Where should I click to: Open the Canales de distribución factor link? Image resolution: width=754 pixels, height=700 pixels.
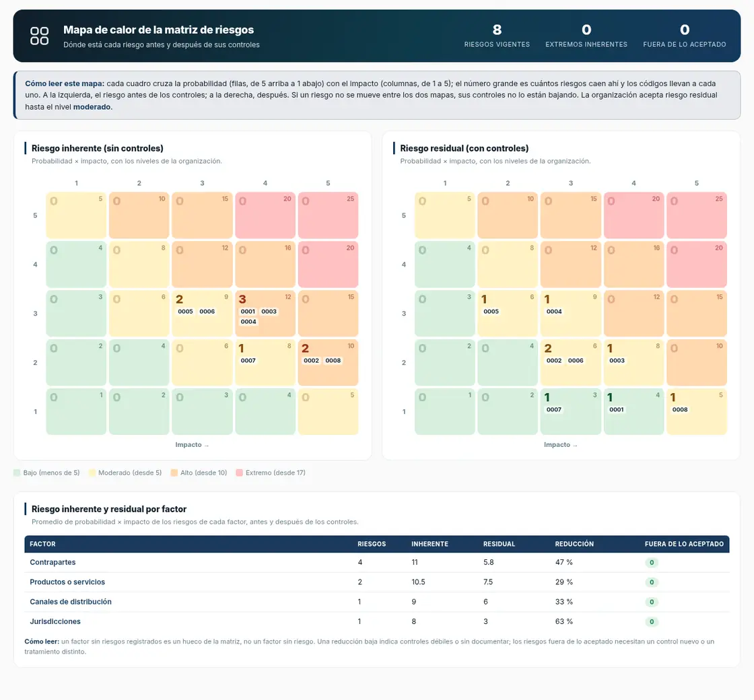click(x=71, y=602)
